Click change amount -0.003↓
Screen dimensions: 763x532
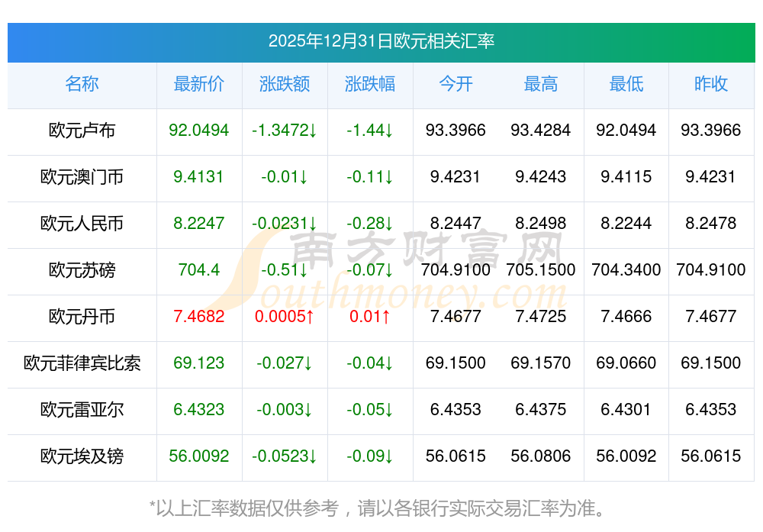coord(284,409)
